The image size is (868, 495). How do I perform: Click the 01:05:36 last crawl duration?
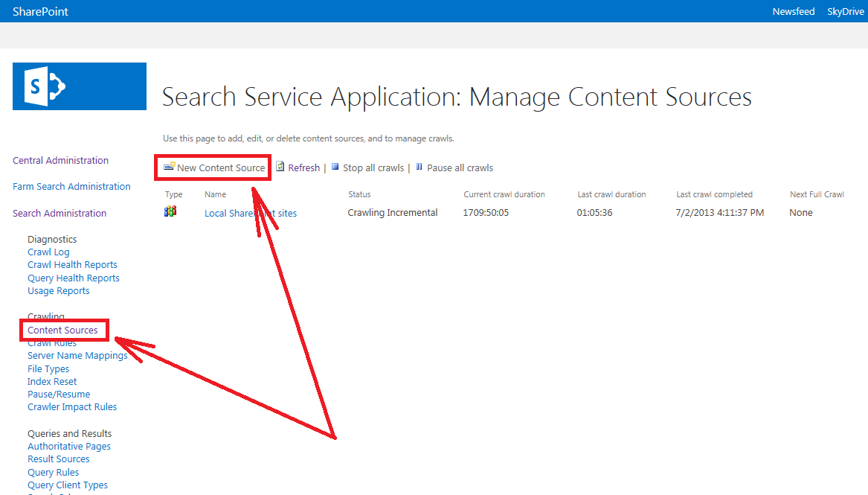coord(594,213)
